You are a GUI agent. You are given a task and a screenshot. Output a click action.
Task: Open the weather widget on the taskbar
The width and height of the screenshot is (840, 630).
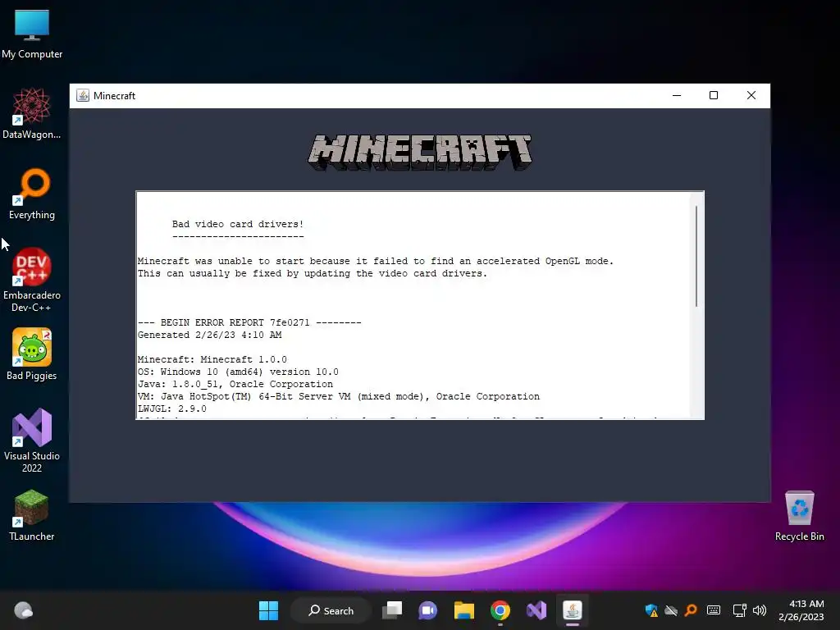pyautogui.click(x=23, y=610)
